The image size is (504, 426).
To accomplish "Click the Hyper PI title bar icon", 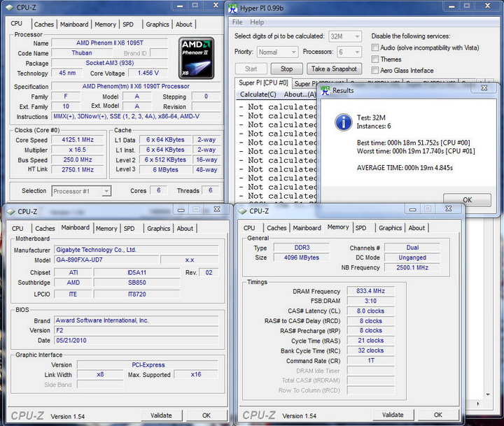I will click(233, 8).
